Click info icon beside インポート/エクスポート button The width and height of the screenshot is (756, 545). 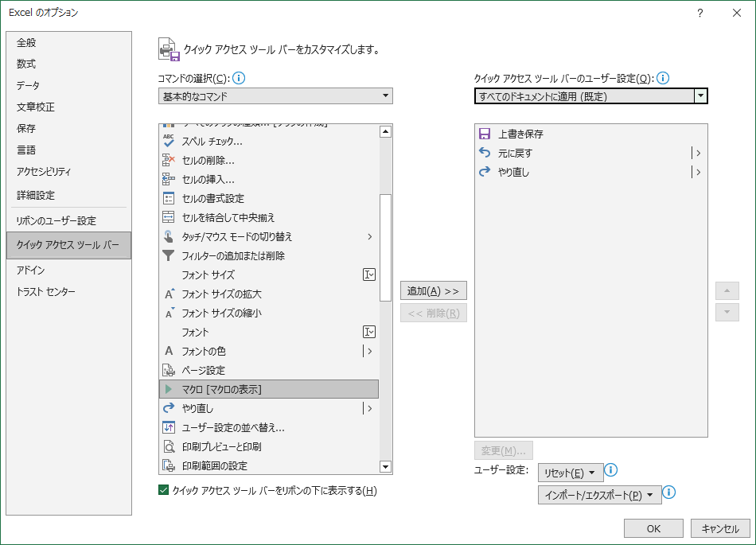[668, 492]
